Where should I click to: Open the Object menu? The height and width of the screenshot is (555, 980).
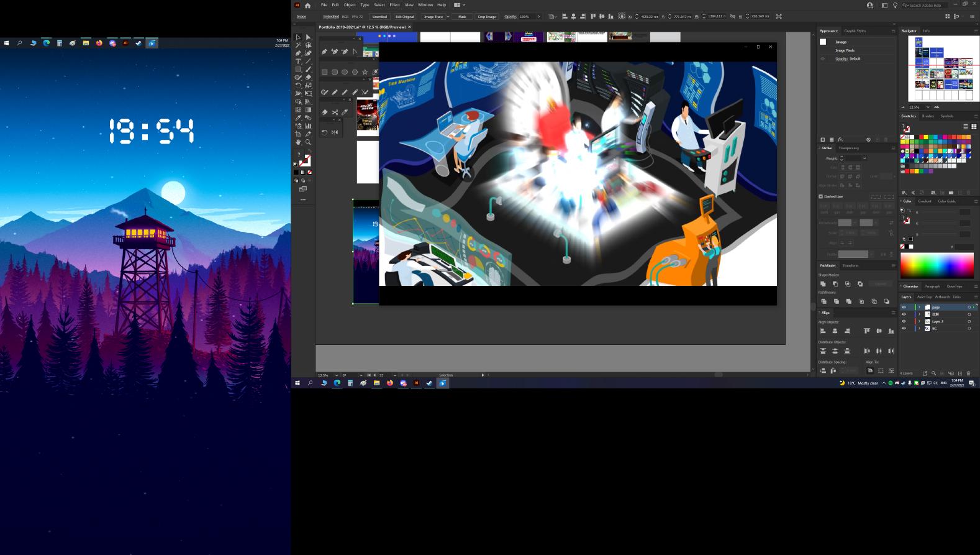[x=350, y=5]
